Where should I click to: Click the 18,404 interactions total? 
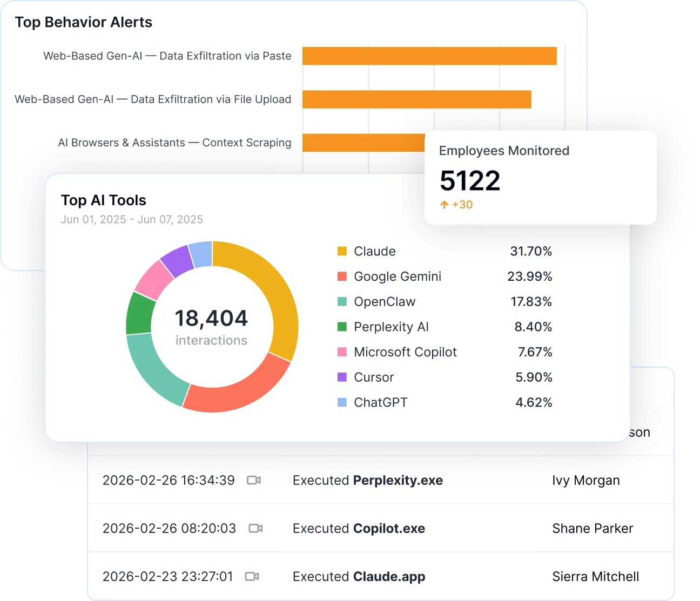(211, 318)
